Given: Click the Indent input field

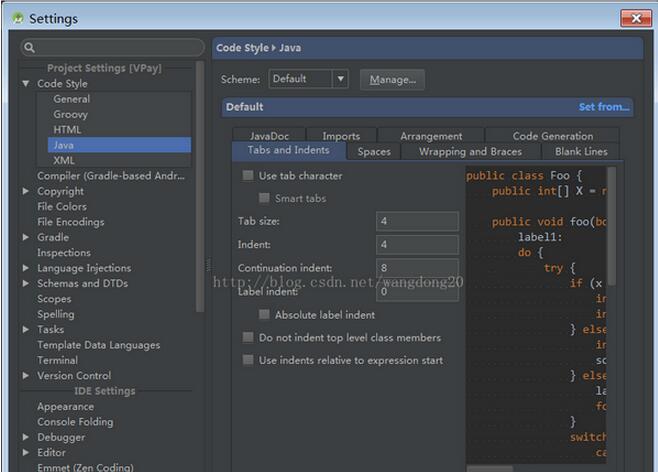Looking at the screenshot, I should click(x=417, y=244).
